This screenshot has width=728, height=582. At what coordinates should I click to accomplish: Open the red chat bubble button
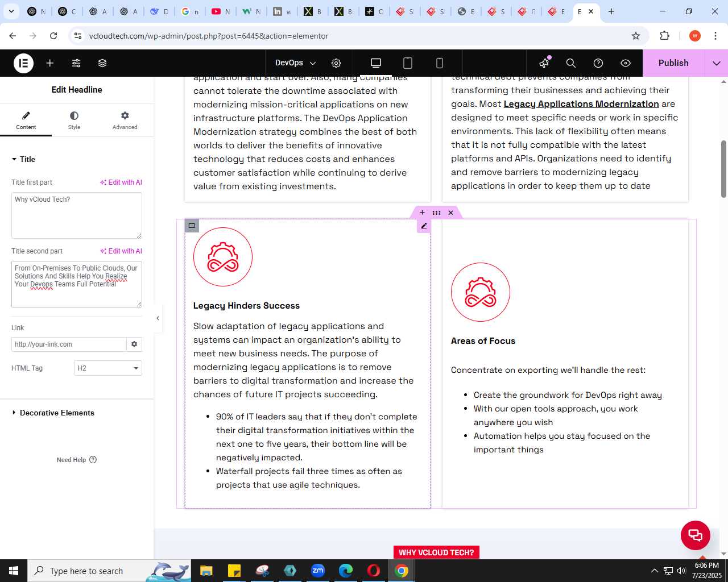696,535
